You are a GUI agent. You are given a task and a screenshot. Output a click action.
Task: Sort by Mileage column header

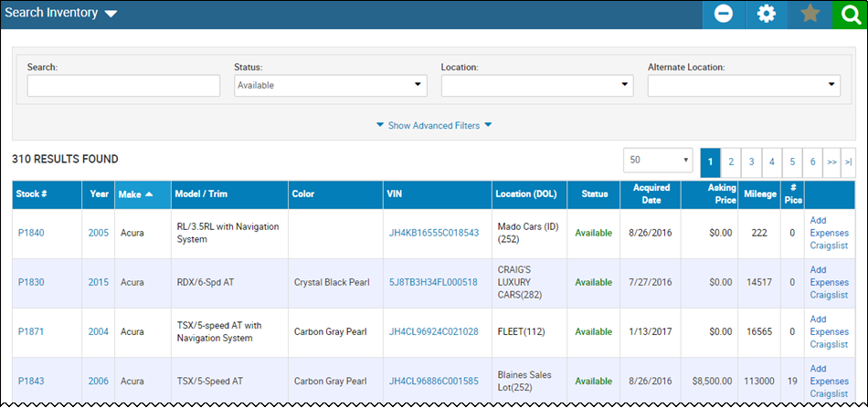[x=759, y=194]
